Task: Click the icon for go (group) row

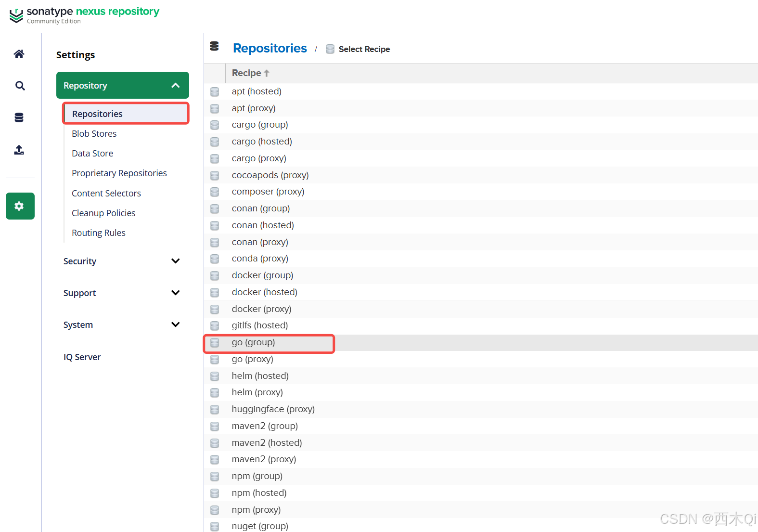Action: 215,342
